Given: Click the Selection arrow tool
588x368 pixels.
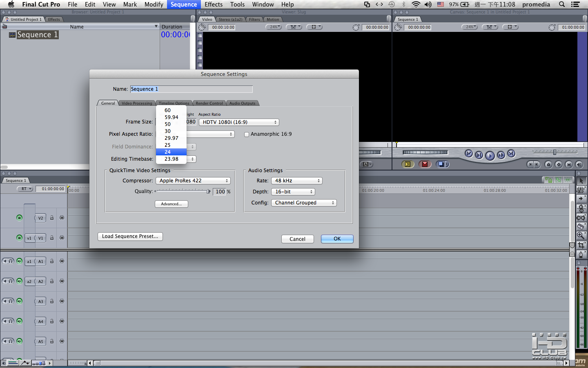Looking at the screenshot, I should [581, 180].
